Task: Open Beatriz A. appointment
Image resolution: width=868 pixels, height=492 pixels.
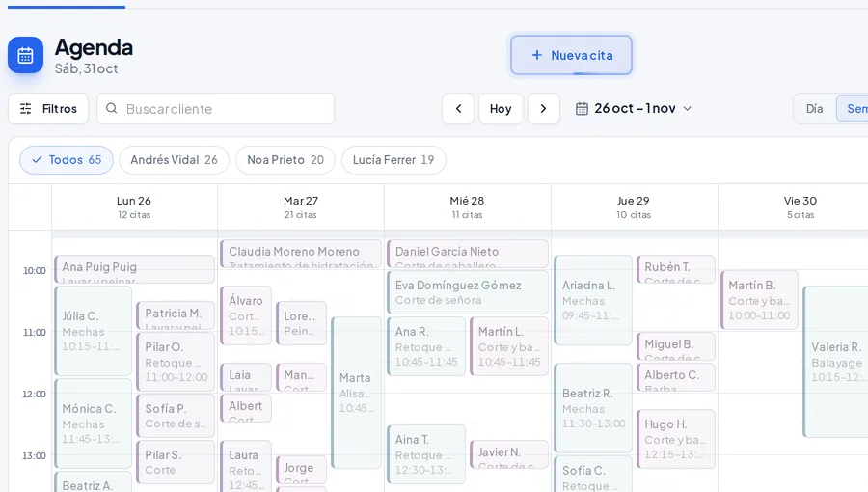Action: [x=93, y=482]
